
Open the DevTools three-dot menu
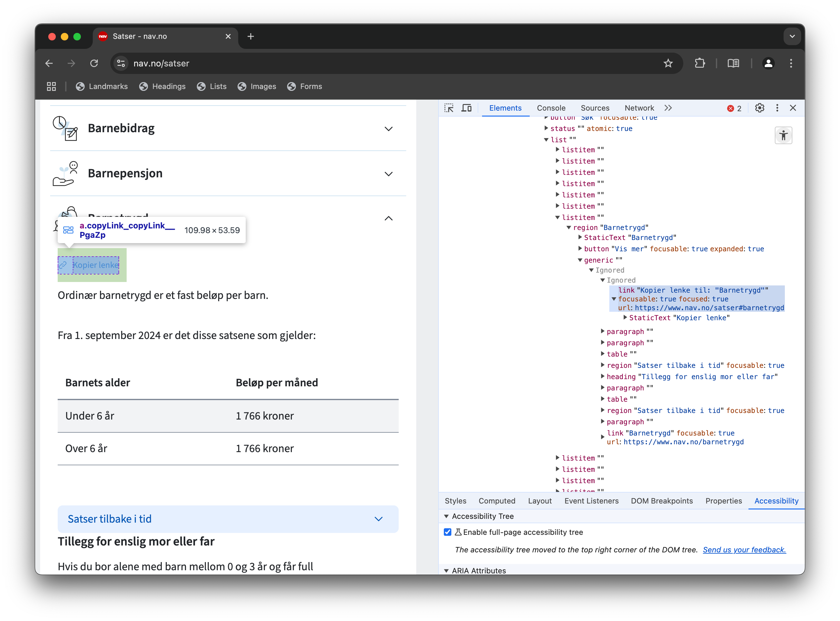click(777, 108)
